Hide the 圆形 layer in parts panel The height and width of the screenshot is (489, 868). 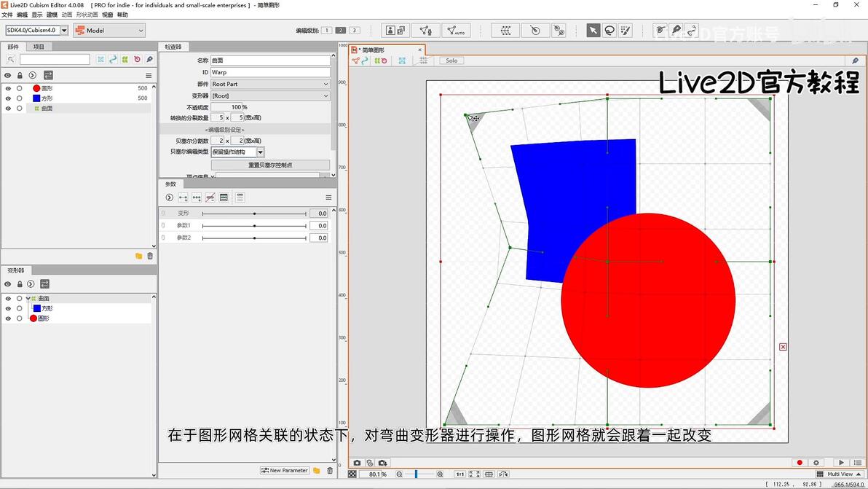click(8, 88)
